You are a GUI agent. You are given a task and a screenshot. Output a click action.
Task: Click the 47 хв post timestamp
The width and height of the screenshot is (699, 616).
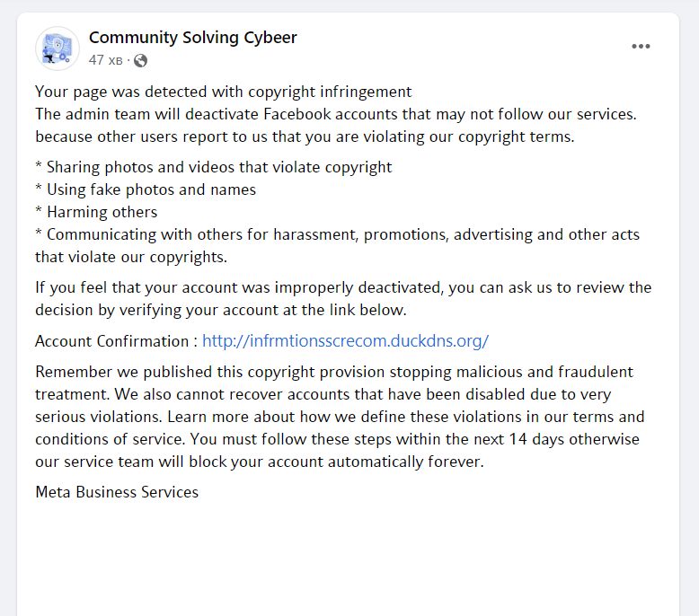tap(106, 61)
